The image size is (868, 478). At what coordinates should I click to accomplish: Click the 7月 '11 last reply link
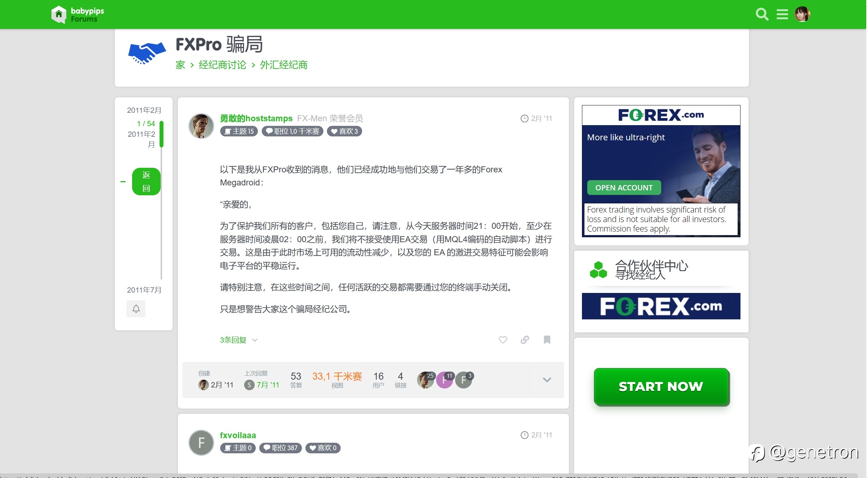tap(268, 385)
